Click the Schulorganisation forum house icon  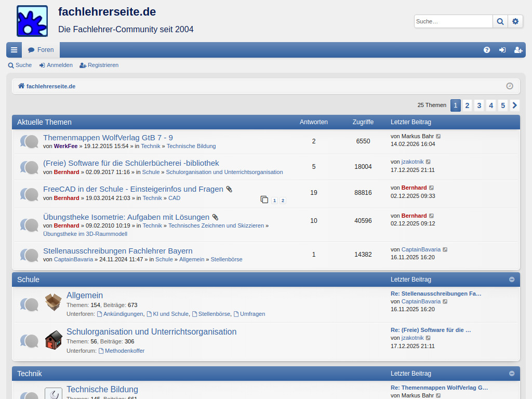[x=53, y=340]
